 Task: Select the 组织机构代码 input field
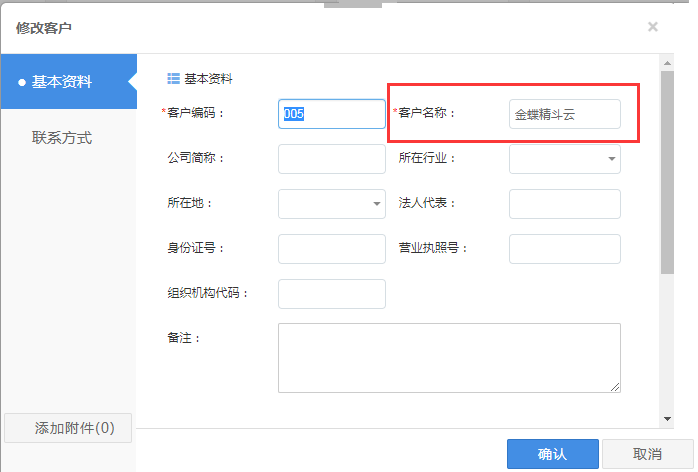(x=331, y=294)
